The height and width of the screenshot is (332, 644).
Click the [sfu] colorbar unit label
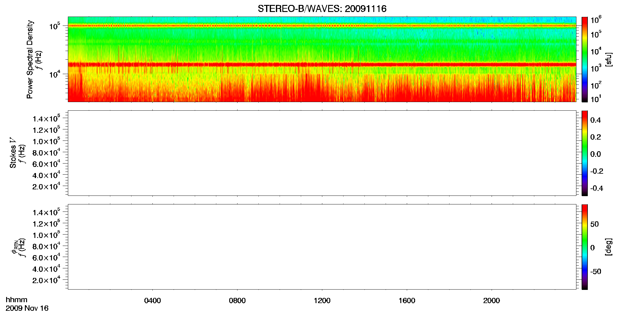(x=609, y=59)
